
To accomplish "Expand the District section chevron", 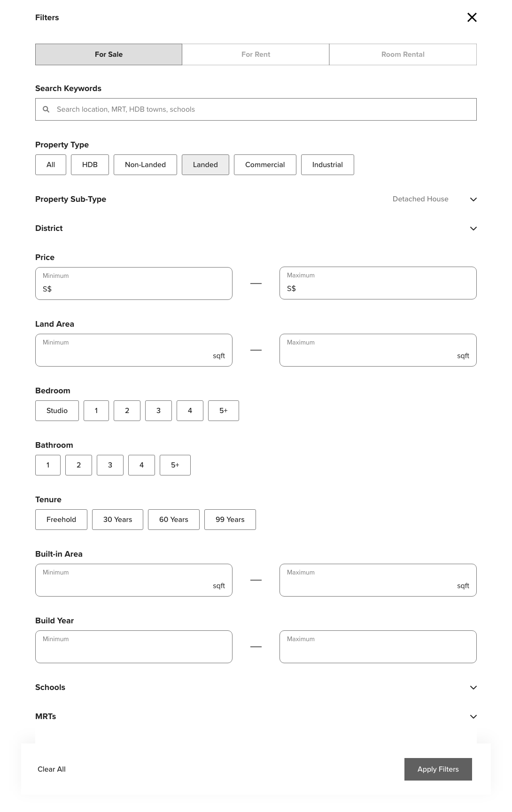I will 473,229.
